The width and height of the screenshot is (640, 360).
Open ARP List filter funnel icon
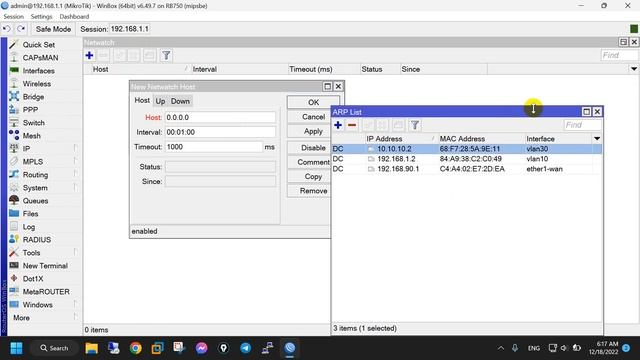415,125
